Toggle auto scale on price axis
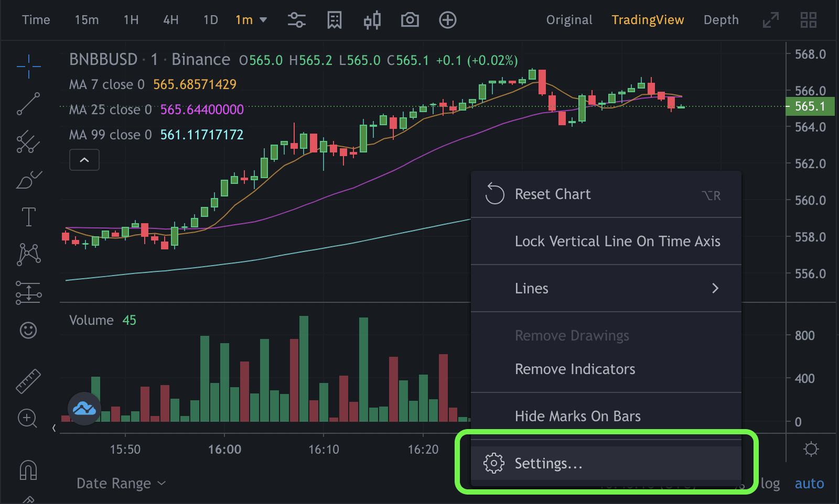 pyautogui.click(x=809, y=484)
